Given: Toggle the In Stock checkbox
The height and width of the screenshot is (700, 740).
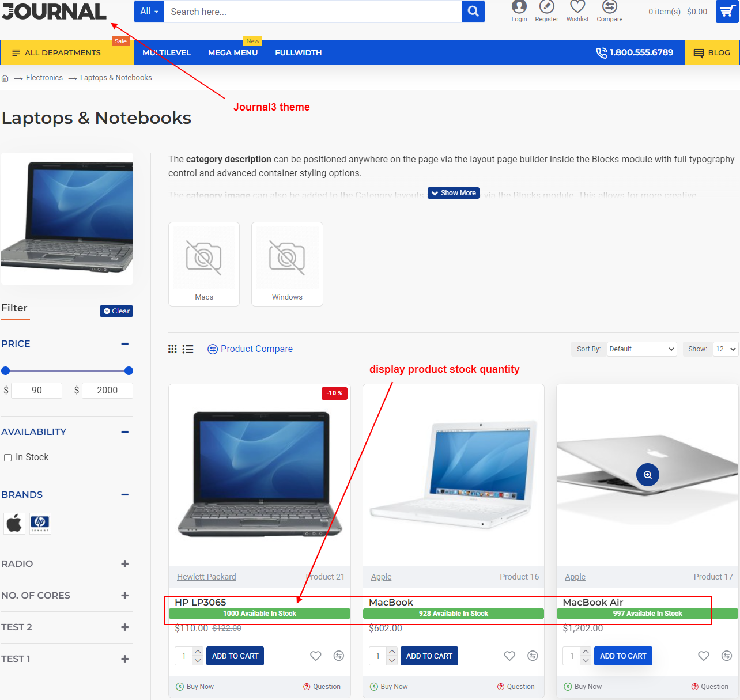Looking at the screenshot, I should 8,457.
